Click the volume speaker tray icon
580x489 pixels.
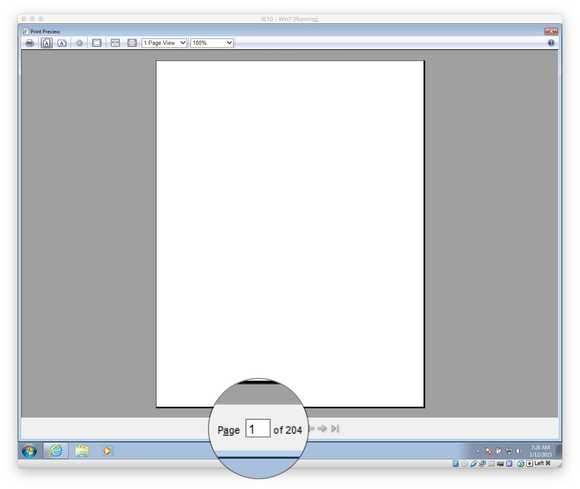(518, 451)
